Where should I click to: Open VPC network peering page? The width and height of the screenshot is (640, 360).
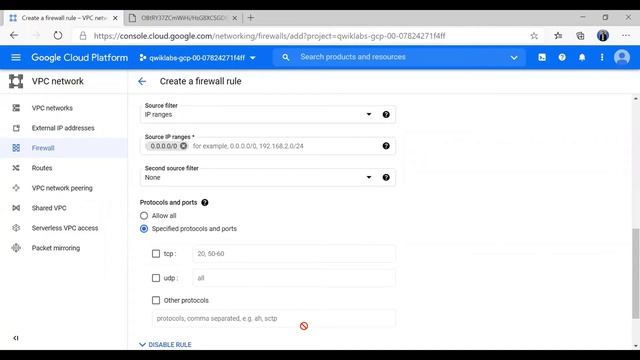[x=62, y=188]
